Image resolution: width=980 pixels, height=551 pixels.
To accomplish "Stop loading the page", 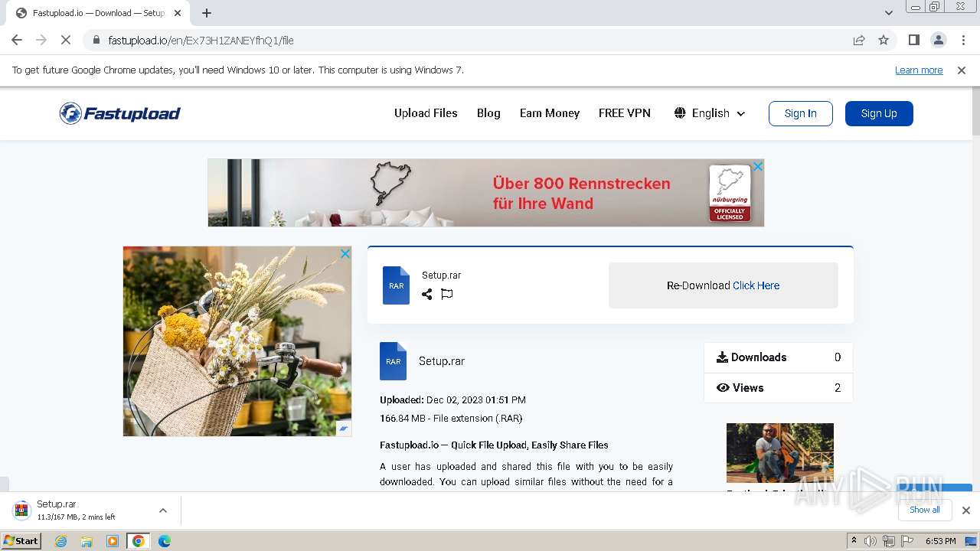I will pyautogui.click(x=66, y=40).
